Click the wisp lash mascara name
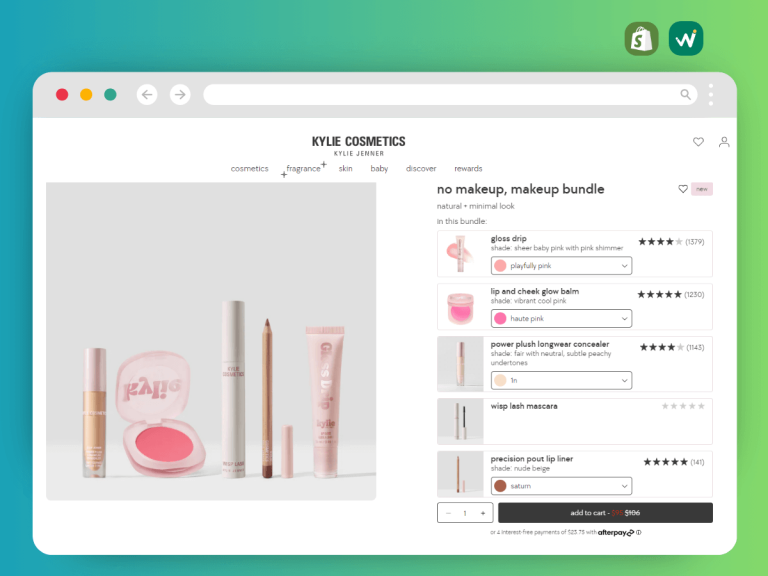The height and width of the screenshot is (576, 768). (524, 406)
